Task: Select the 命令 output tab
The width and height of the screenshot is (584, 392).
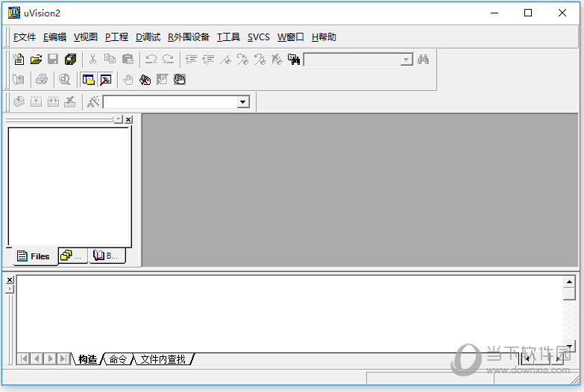Action: 118,359
